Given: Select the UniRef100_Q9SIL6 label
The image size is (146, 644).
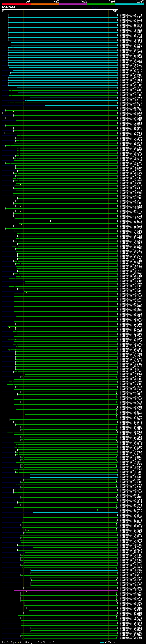Looking at the screenshot, I should coord(131,48).
